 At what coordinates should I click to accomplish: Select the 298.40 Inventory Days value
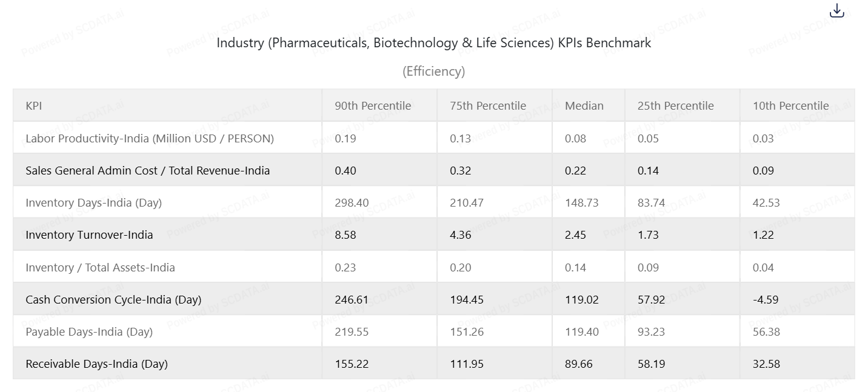[352, 203]
